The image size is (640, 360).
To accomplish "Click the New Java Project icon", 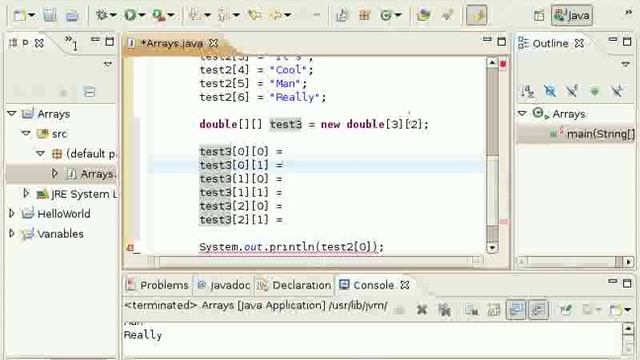I will 342,16.
